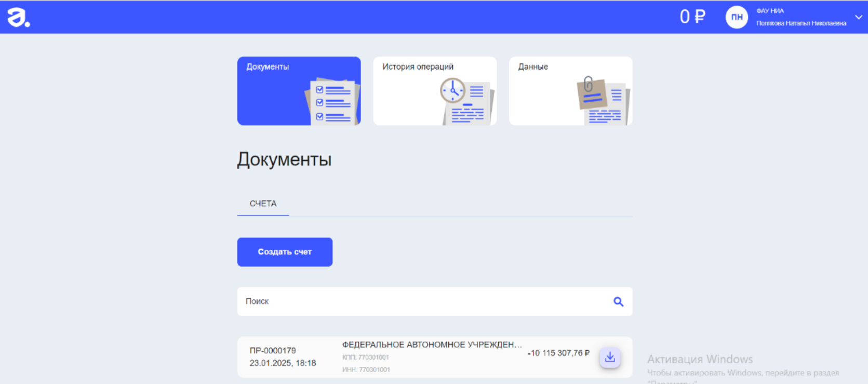This screenshot has height=384, width=868.
Task: Click the ФАУ НИА organization label
Action: (770, 11)
